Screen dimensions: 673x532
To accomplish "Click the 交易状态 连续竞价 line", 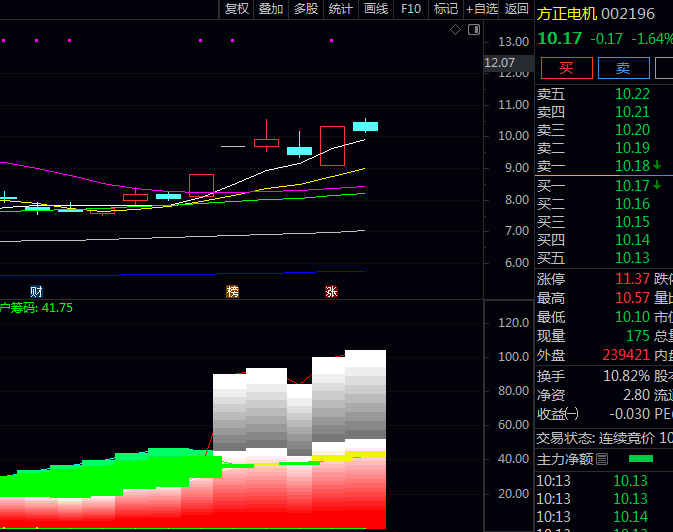I will pyautogui.click(x=604, y=438).
